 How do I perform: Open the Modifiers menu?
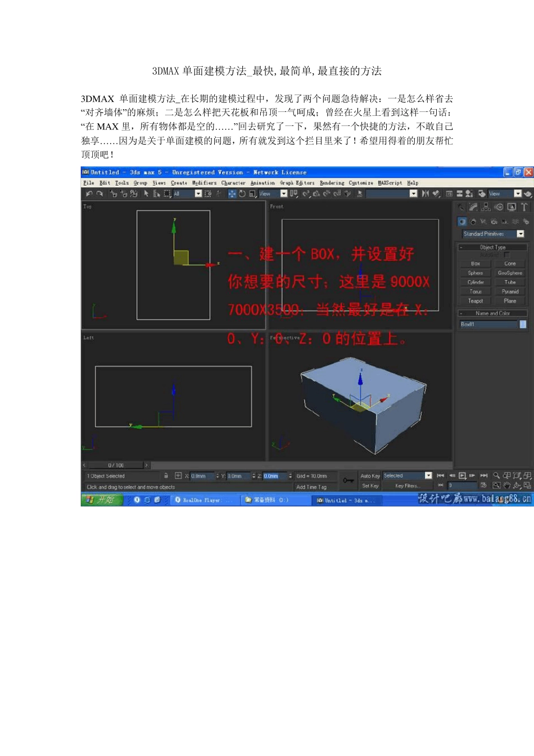coord(204,183)
